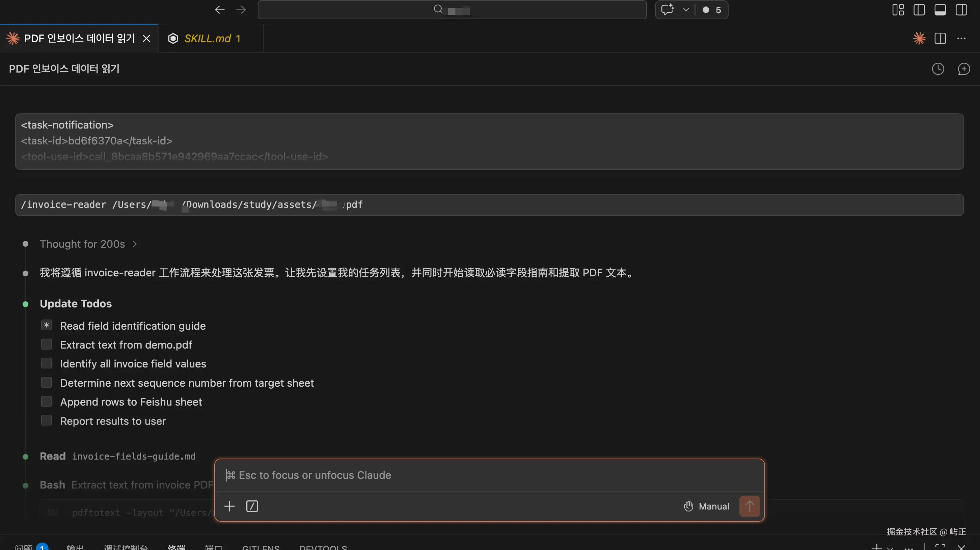This screenshot has width=980, height=550.
Task: Click the /invoice-reader command message
Action: click(489, 204)
